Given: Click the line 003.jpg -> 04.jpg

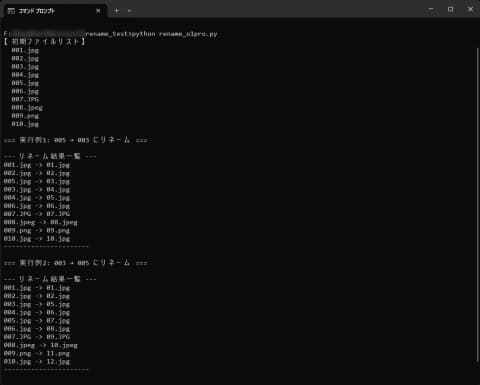Looking at the screenshot, I should tap(37, 189).
